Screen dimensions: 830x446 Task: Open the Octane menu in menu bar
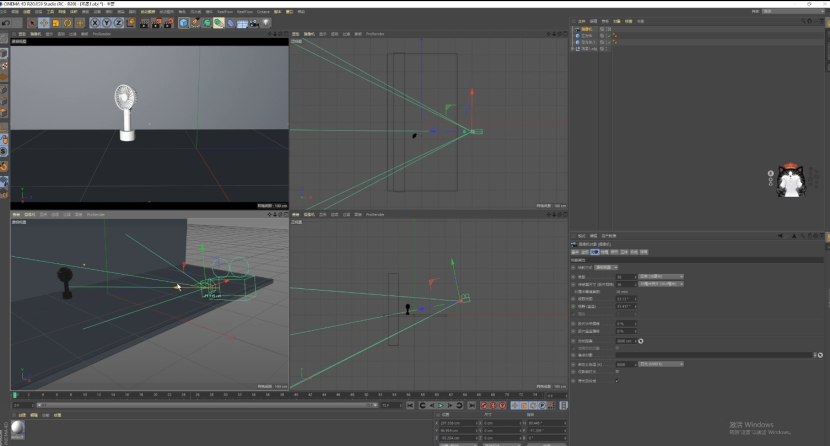click(263, 12)
